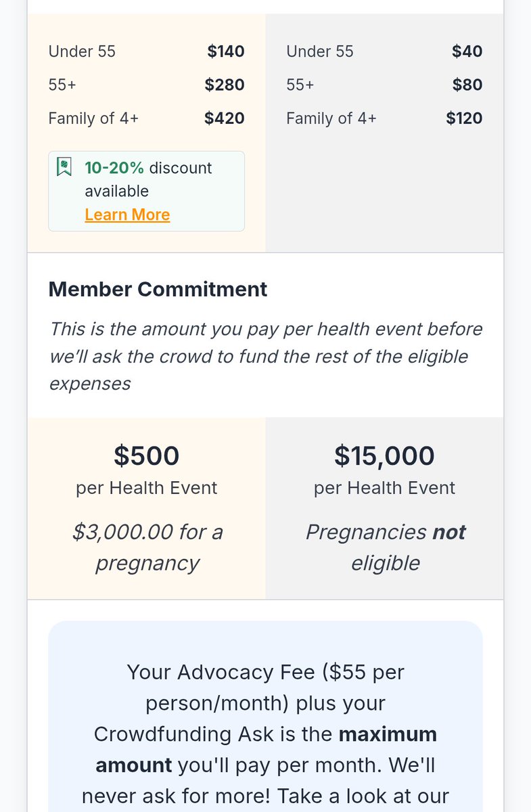Open the Learn More discount link

coord(127,215)
